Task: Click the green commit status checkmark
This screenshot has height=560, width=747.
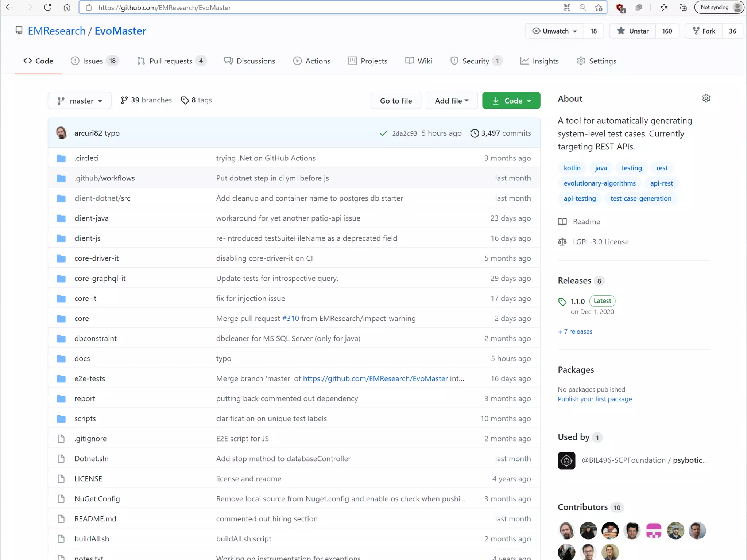Action: (x=383, y=133)
